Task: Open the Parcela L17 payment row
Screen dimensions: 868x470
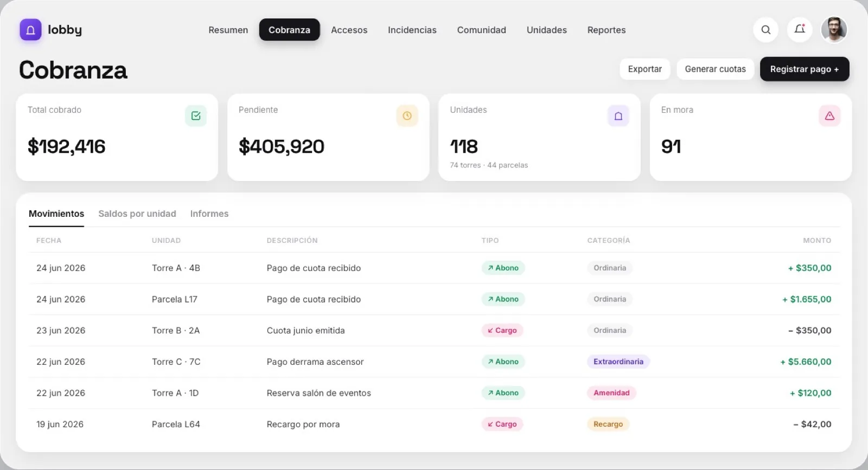Action: point(434,299)
